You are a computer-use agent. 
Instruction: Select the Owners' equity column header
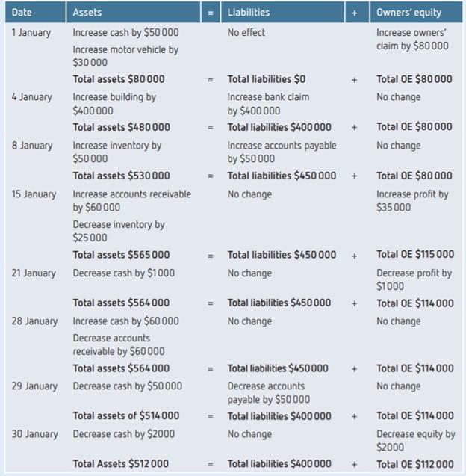click(x=408, y=12)
